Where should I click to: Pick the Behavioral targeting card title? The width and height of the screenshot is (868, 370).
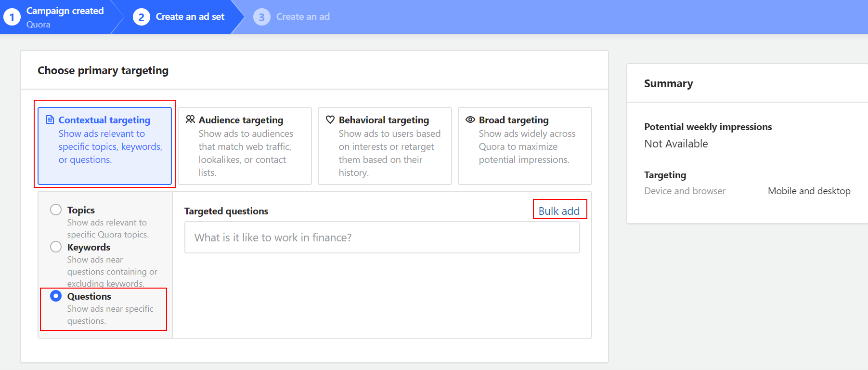[384, 120]
